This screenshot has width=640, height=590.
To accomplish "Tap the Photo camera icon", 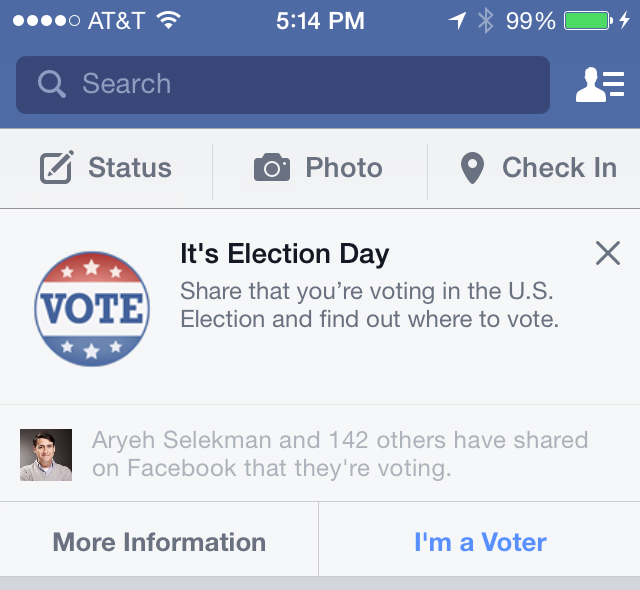I will pos(271,168).
